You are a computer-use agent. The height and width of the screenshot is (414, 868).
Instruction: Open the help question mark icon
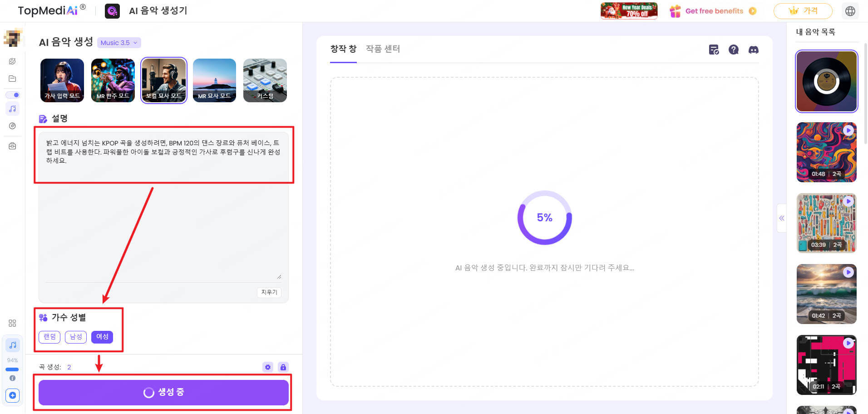(734, 50)
